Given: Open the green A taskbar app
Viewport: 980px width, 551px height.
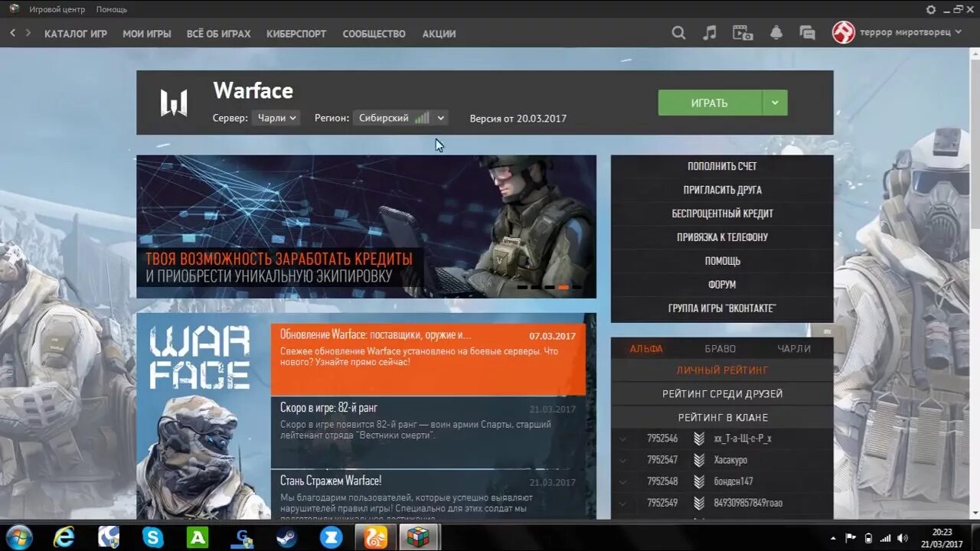Looking at the screenshot, I should (x=198, y=537).
